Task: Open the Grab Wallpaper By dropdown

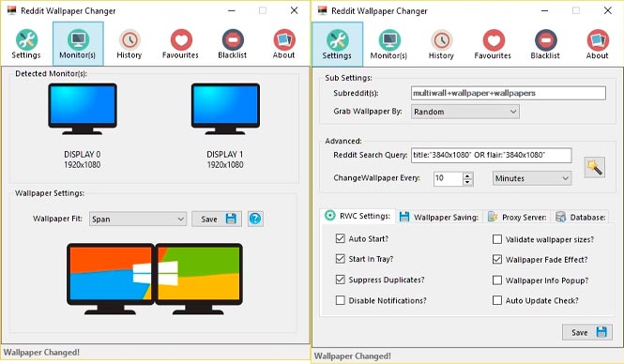Action: [465, 112]
